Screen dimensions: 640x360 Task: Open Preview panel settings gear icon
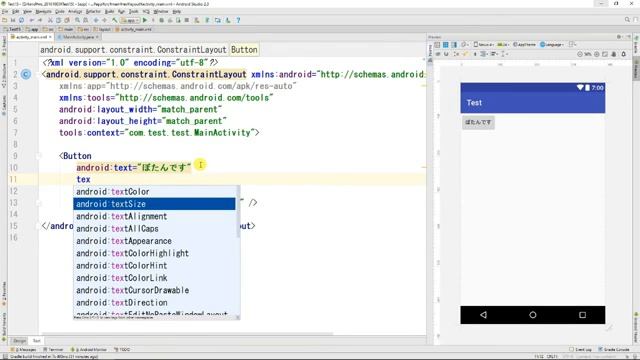tap(619, 37)
